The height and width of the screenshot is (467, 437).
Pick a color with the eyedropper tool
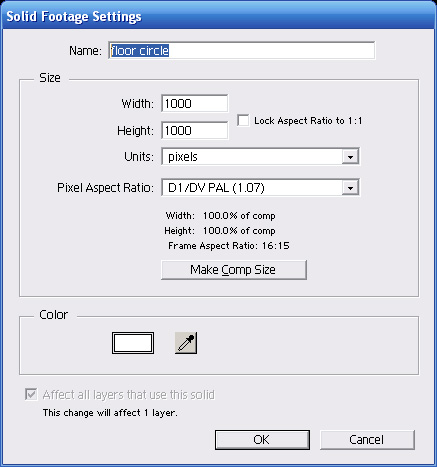[186, 343]
